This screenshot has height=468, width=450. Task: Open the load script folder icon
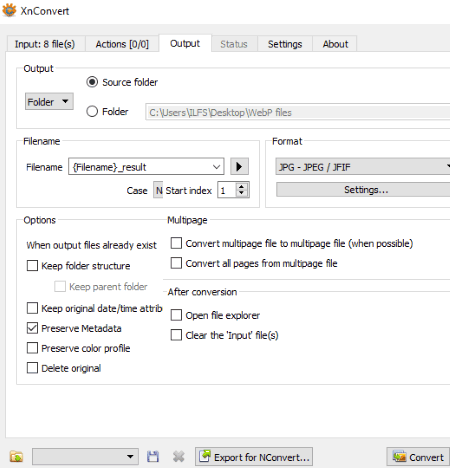click(16, 456)
